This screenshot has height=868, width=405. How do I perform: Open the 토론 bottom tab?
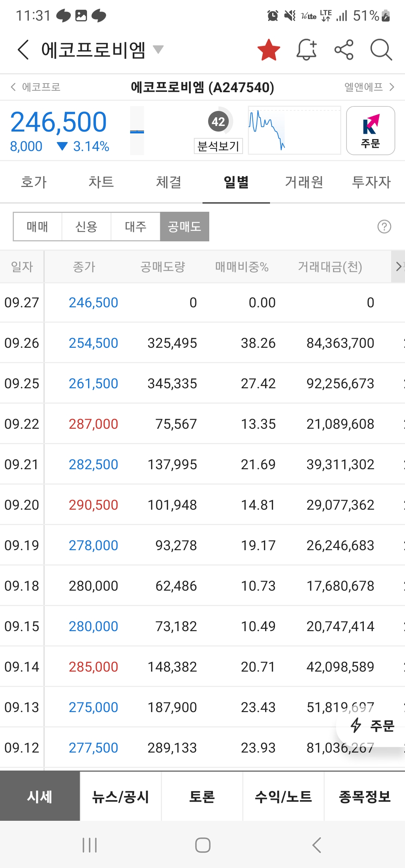(x=202, y=796)
